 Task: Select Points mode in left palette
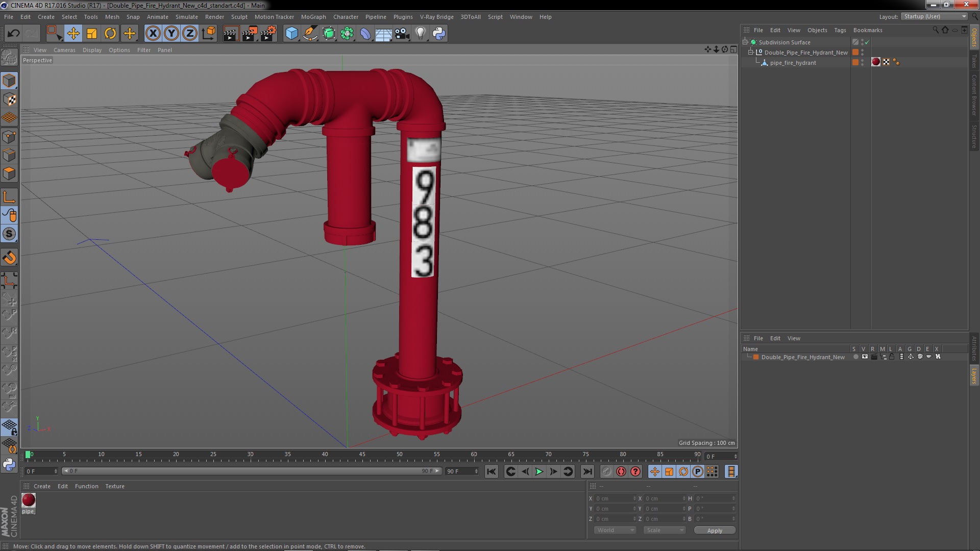(x=9, y=137)
